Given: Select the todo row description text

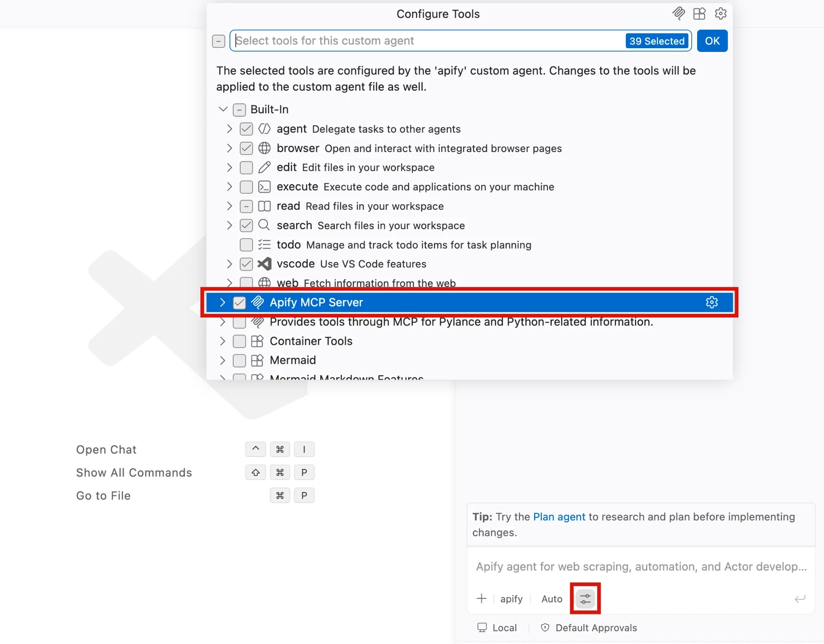Looking at the screenshot, I should [x=419, y=245].
